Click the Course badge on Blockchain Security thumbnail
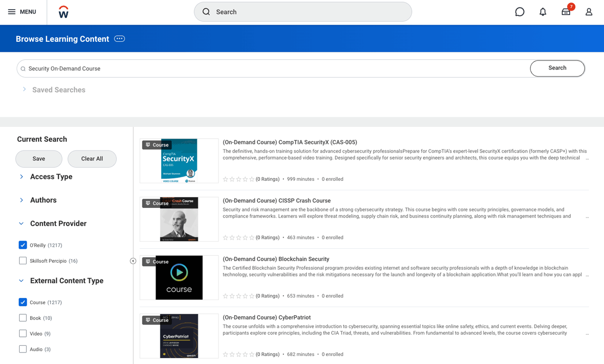Image resolution: width=604 pixels, height=364 pixels. pyautogui.click(x=157, y=262)
